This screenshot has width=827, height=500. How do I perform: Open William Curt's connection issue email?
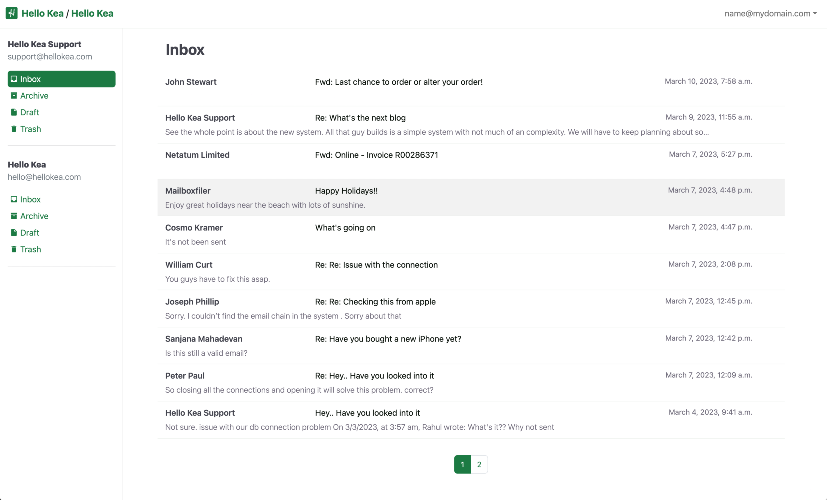[471, 272]
